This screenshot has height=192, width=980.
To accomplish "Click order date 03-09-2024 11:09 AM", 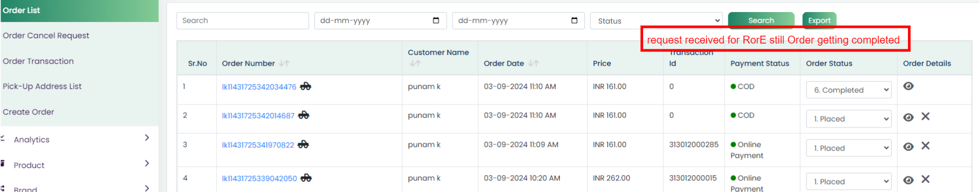I will [521, 145].
